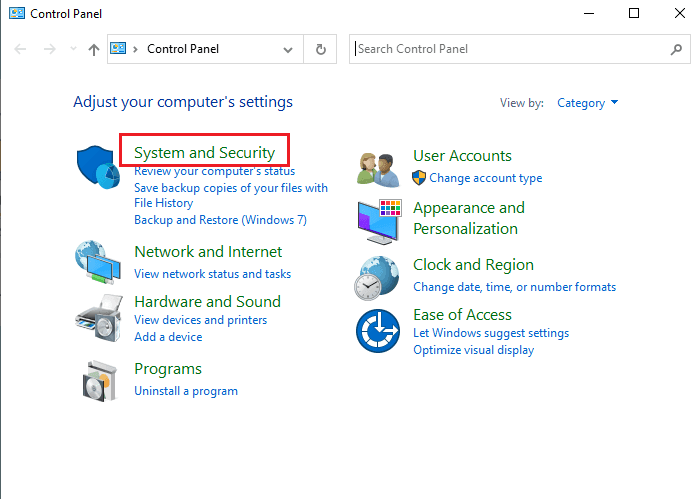Select View network status and tasks
This screenshot has width=700, height=499.
(212, 274)
